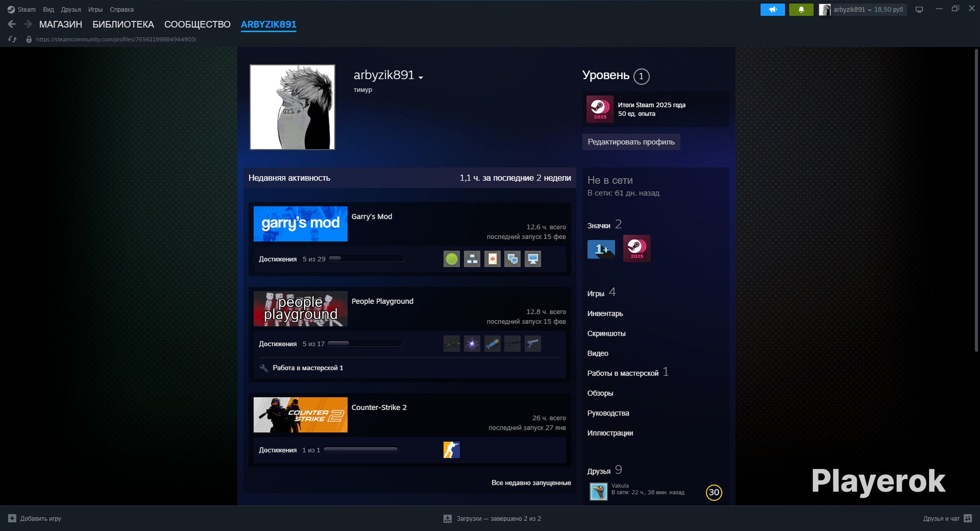980x531 pixels.
Task: Open the Игры menu in the menu bar
Action: 96,10
